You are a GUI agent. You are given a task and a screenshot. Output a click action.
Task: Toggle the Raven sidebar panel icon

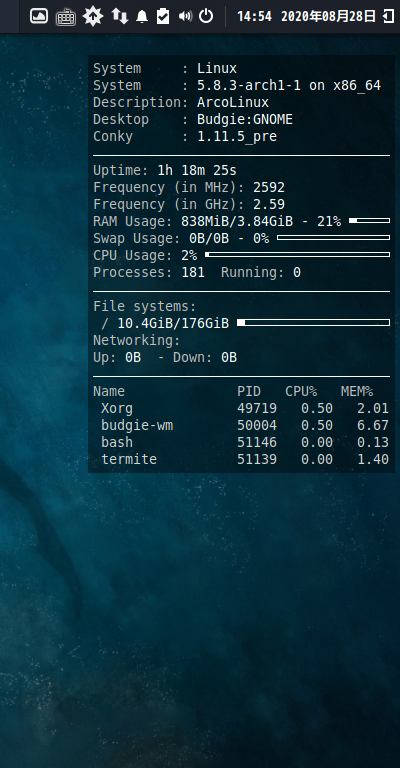(x=388, y=16)
